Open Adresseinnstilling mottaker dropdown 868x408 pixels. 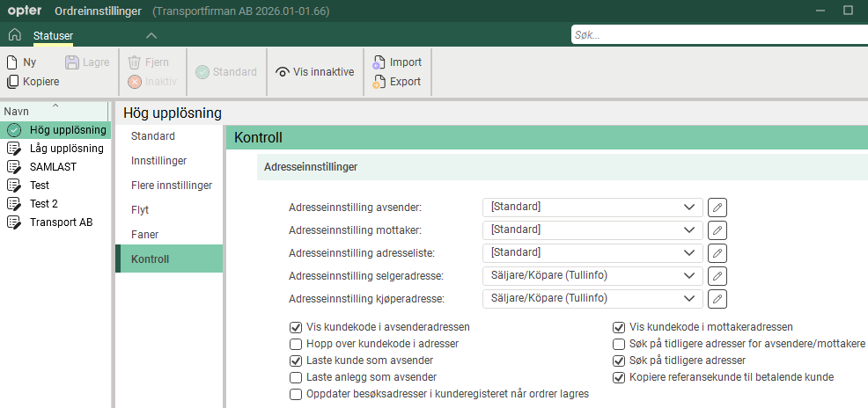pyautogui.click(x=592, y=230)
